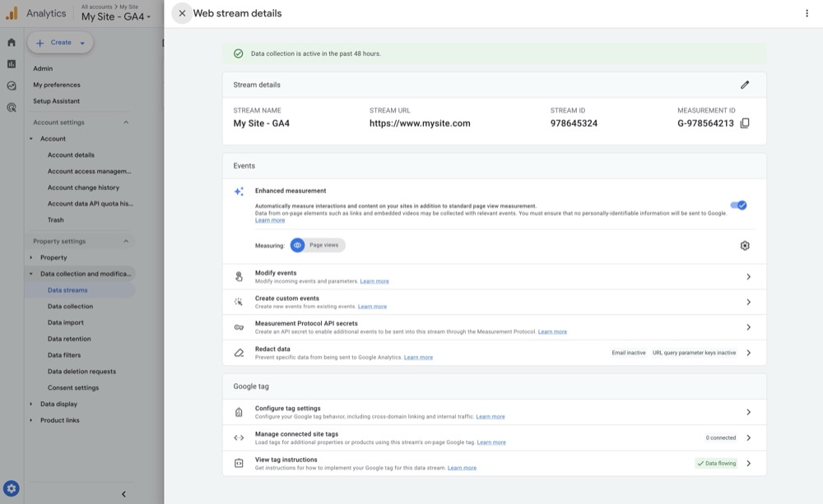823x504 pixels.
Task: Expand the Data display tree item
Action: [x=31, y=404]
